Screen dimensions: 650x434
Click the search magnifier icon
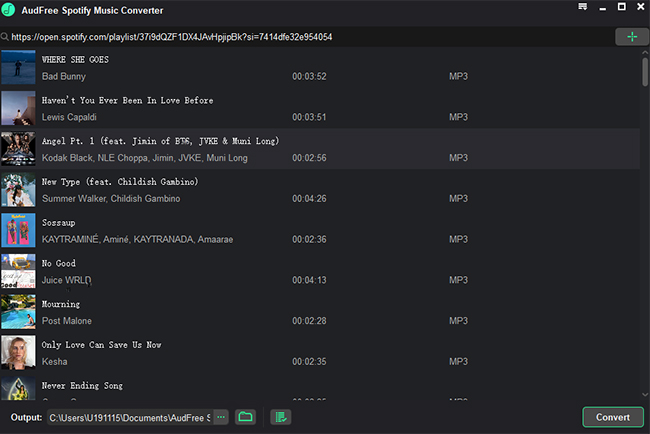click(x=5, y=37)
